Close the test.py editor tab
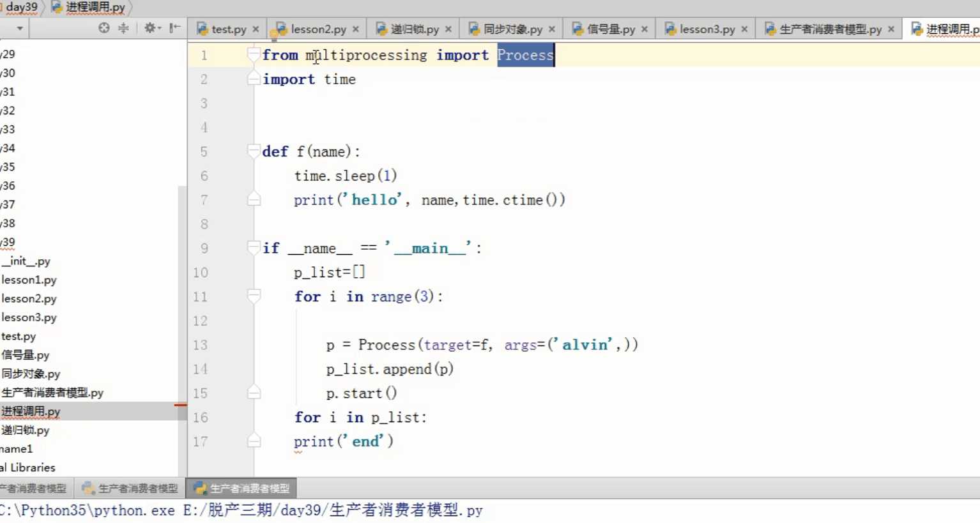 [x=256, y=29]
